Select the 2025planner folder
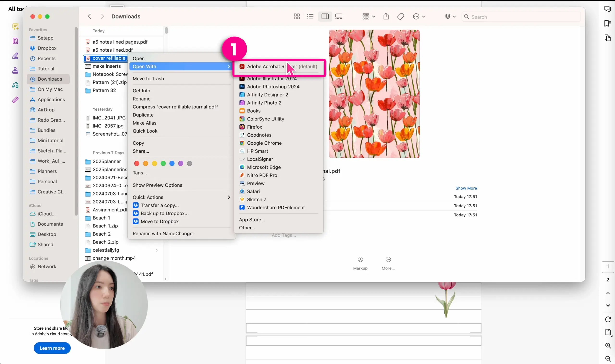This screenshot has width=615, height=364. click(107, 161)
